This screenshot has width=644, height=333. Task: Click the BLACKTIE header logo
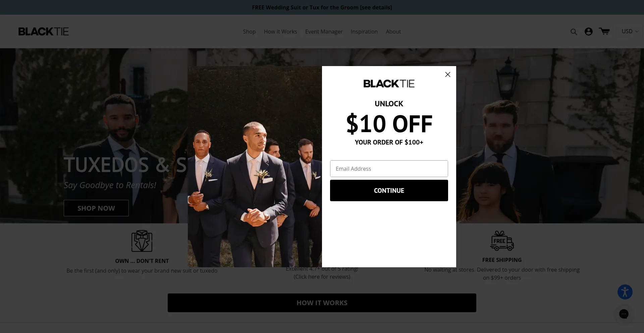(44, 32)
